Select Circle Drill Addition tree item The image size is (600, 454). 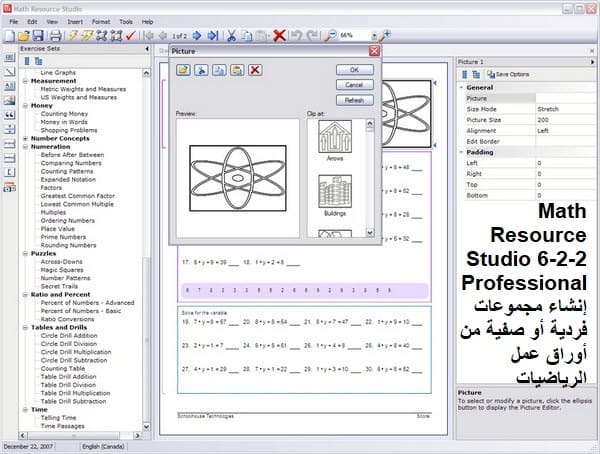[x=68, y=336]
